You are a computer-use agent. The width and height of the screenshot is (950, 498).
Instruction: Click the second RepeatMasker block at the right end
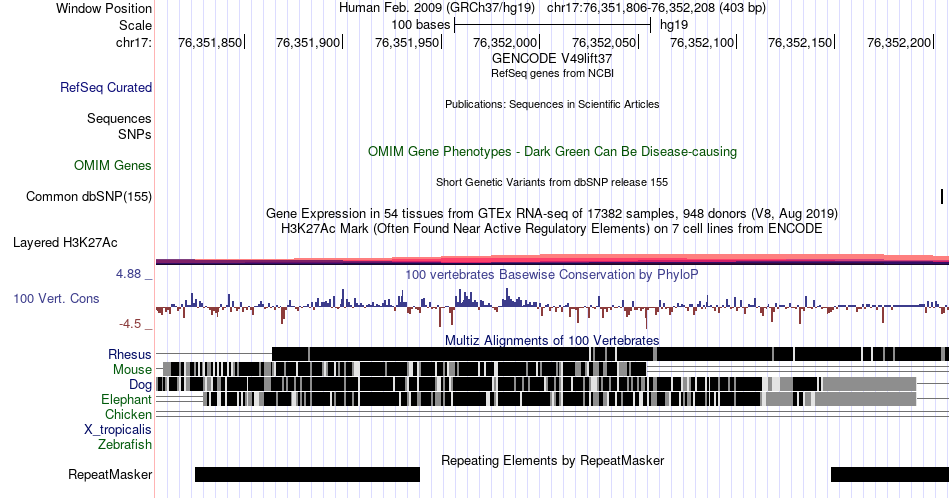pyautogui.click(x=890, y=474)
